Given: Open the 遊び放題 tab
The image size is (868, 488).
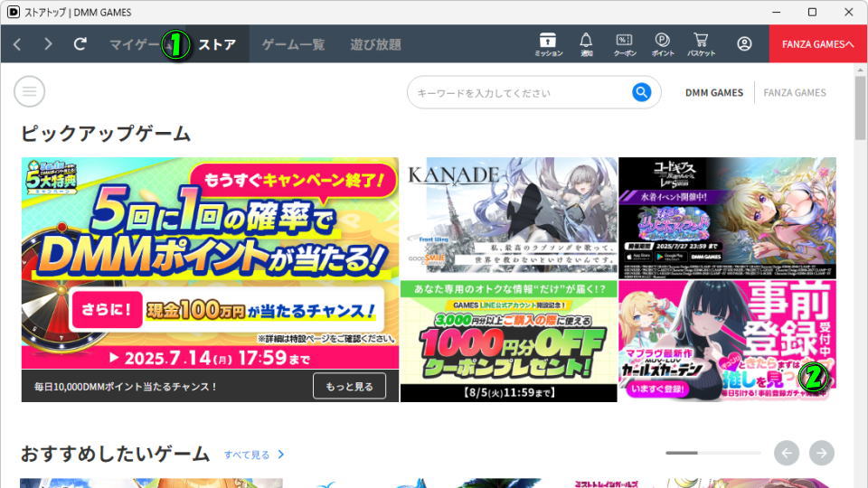Looking at the screenshot, I should point(375,44).
